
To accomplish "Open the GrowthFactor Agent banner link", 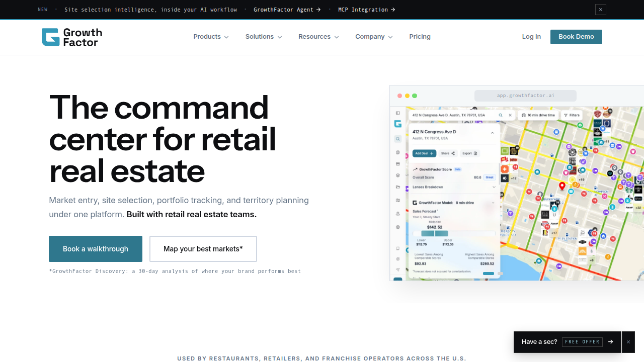I will pos(287,10).
